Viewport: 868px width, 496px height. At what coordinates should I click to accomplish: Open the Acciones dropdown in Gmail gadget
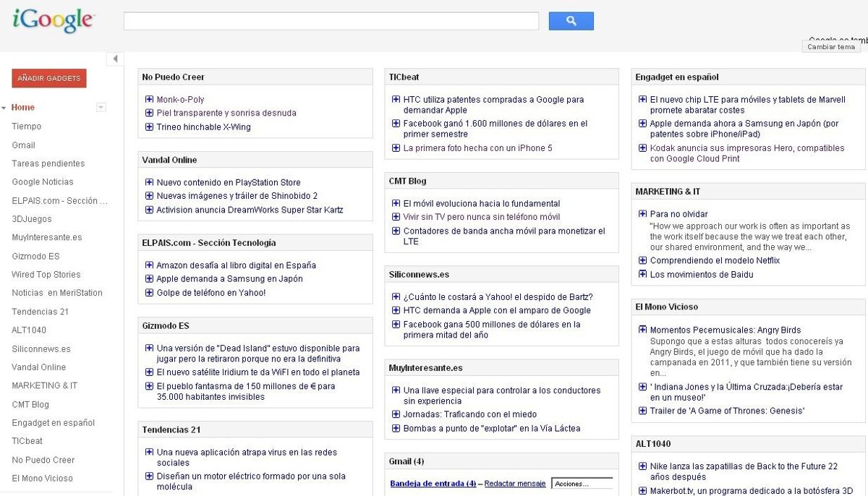(x=582, y=484)
